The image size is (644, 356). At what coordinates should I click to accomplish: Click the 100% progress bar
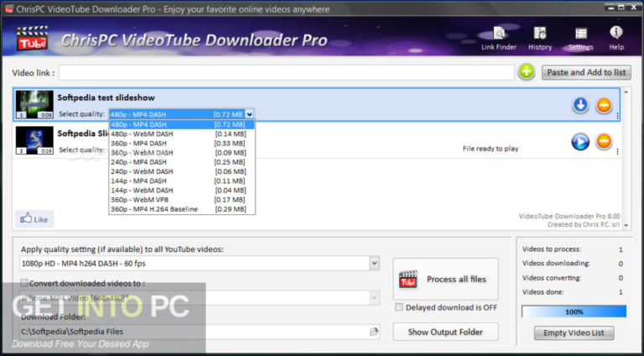pos(574,311)
